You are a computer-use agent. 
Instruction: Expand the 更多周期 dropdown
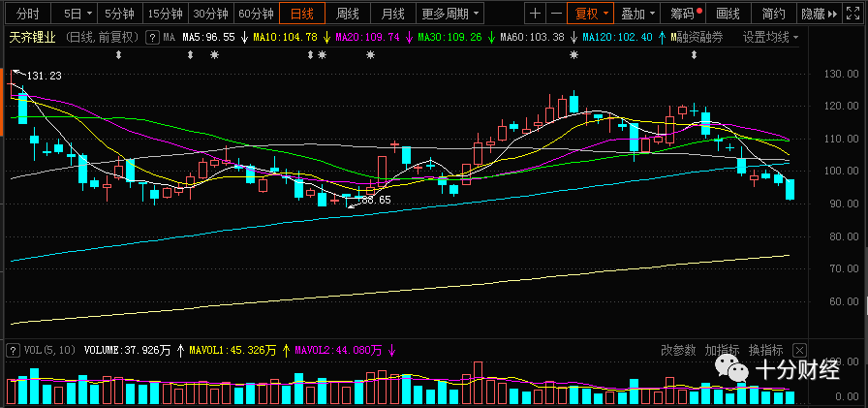coord(449,14)
